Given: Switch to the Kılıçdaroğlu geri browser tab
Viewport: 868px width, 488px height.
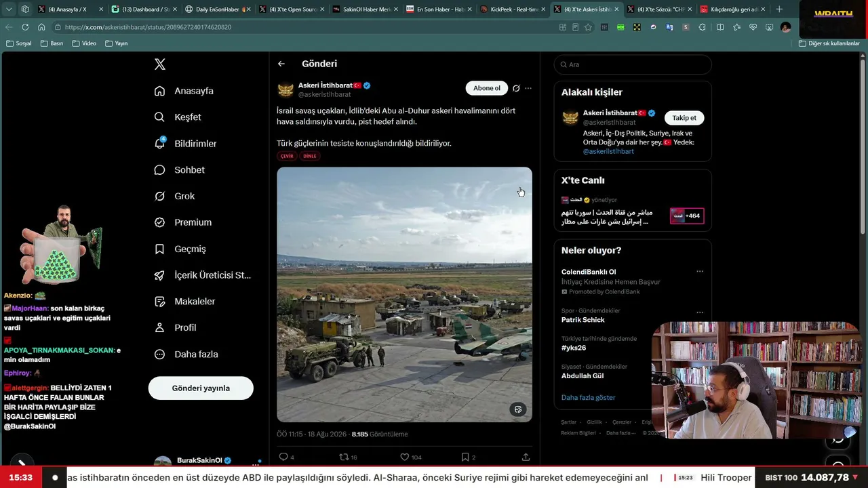Looking at the screenshot, I should click(x=733, y=9).
